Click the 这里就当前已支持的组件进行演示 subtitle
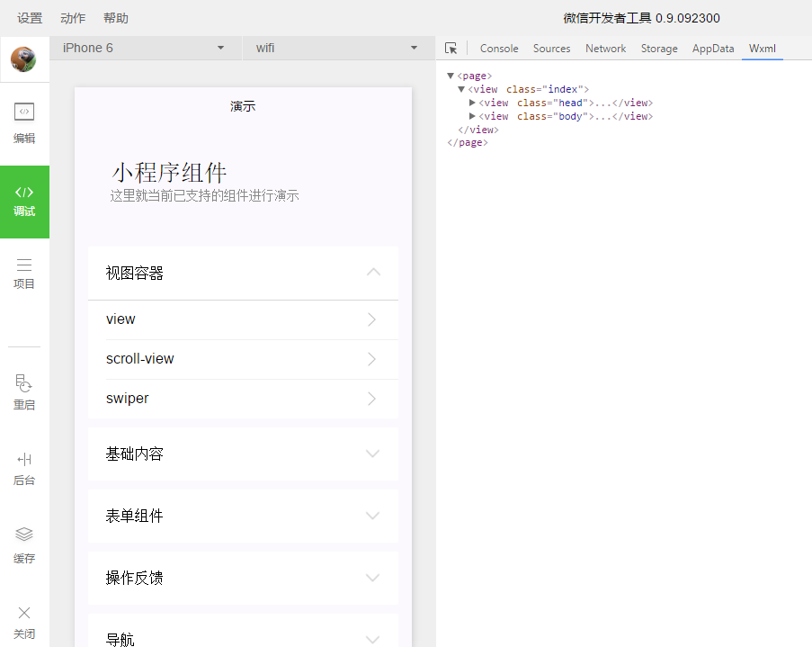Screen dimensions: 812x647 (x=204, y=196)
